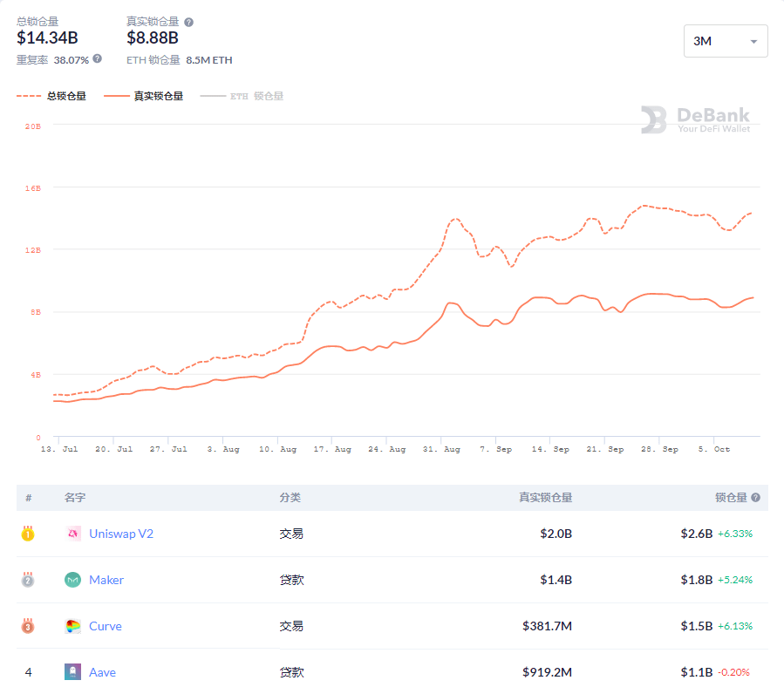
Task: Enable the ETH 锁仓量 legend series
Action: tap(242, 96)
